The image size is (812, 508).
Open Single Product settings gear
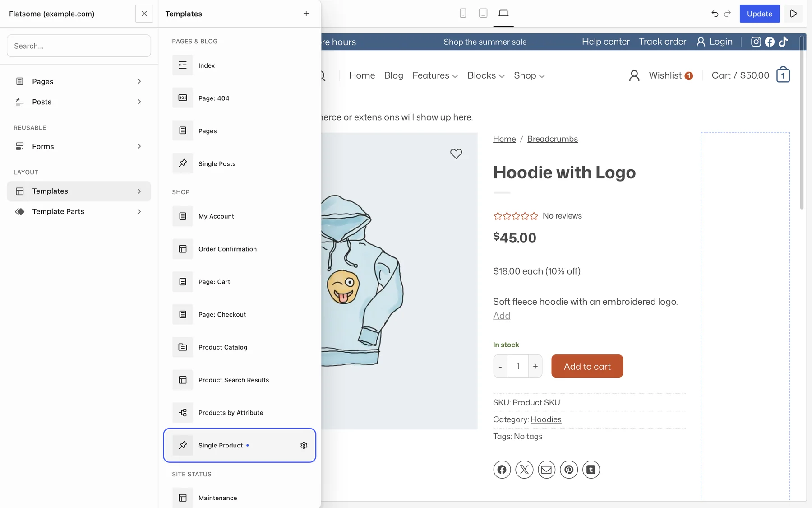tap(304, 445)
